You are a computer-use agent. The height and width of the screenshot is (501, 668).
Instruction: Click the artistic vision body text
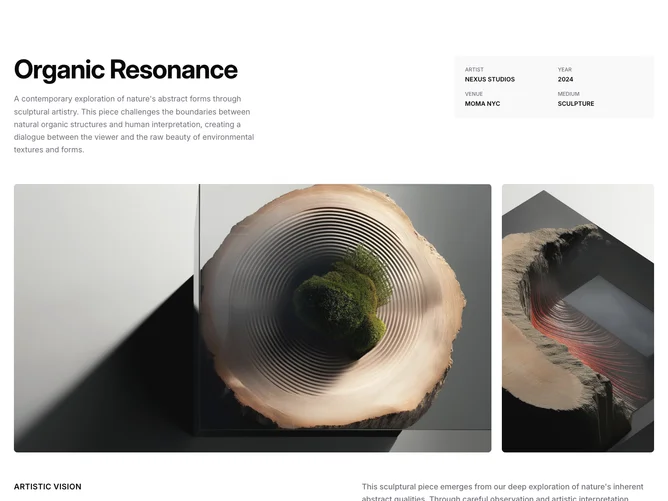click(503, 492)
